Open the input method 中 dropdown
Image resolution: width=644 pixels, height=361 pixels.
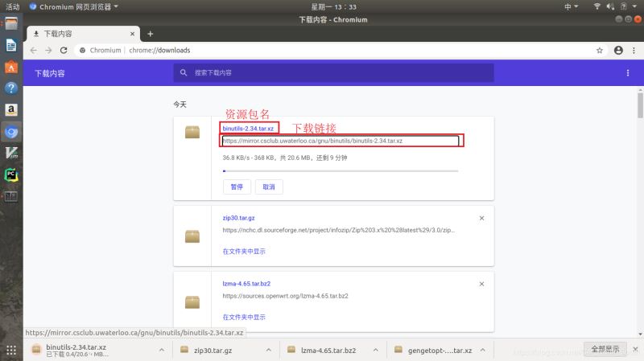pos(571,6)
